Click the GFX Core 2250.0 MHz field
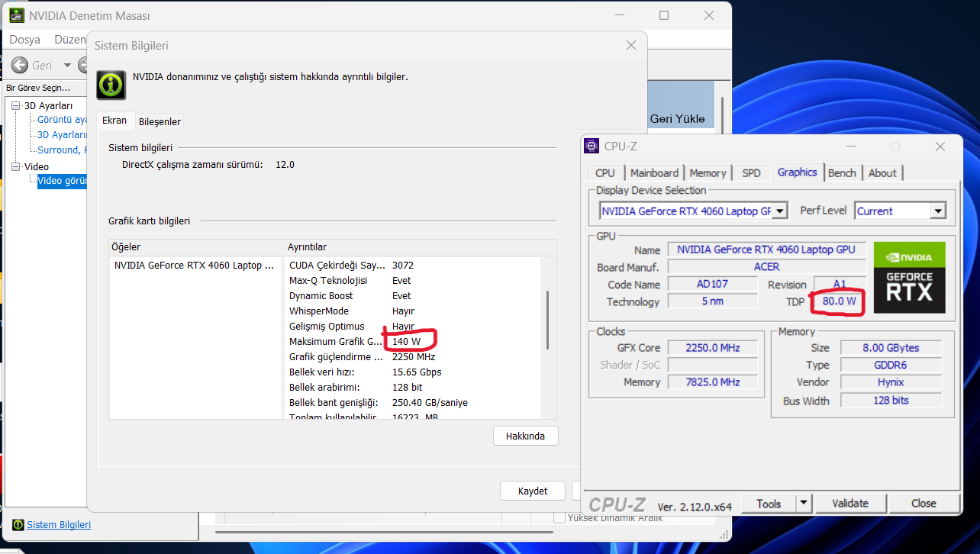 tap(712, 348)
